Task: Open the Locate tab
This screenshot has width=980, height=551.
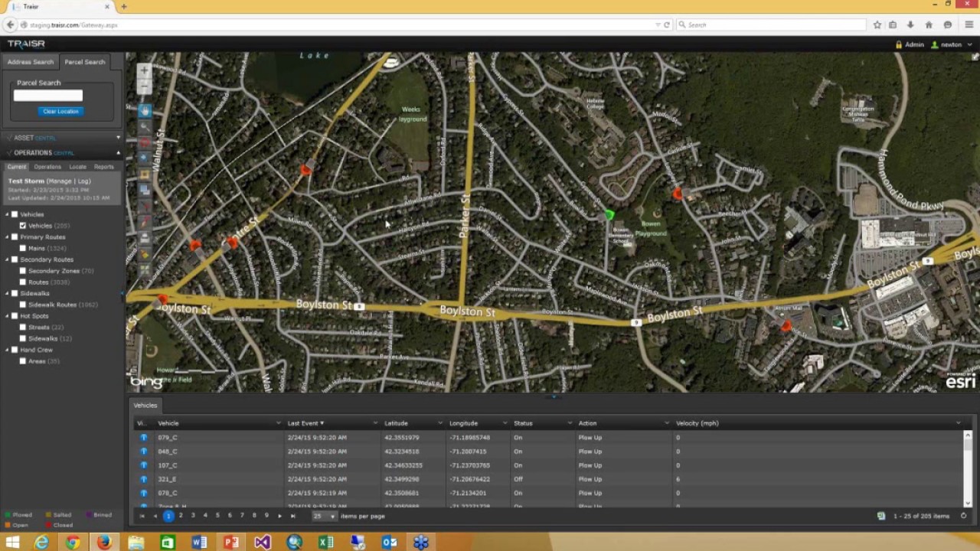Action: pyautogui.click(x=78, y=167)
